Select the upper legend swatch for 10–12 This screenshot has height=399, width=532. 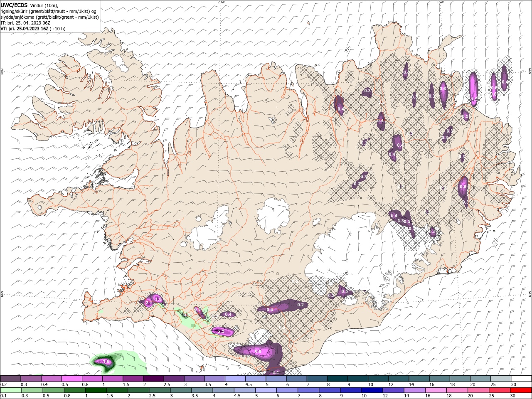378,379
